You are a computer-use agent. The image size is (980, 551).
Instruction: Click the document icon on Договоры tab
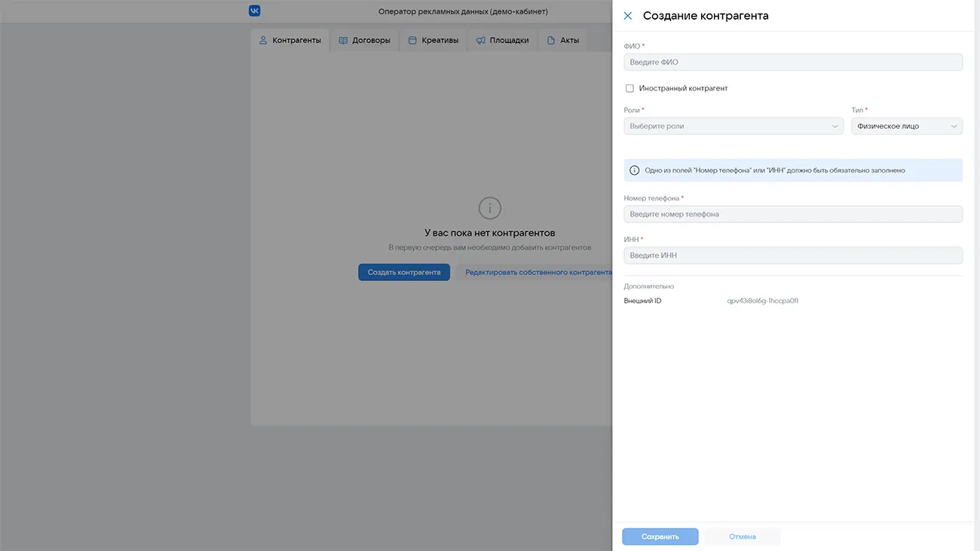click(343, 41)
